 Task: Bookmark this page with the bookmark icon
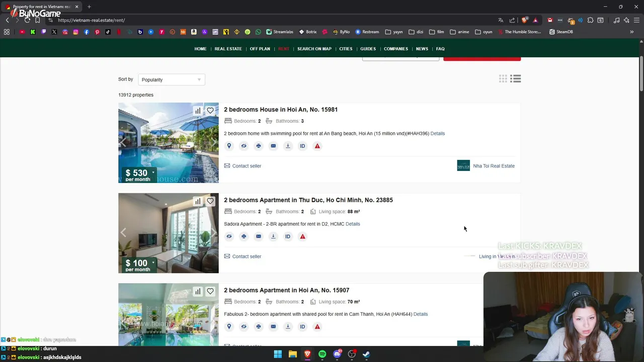[x=37, y=20]
